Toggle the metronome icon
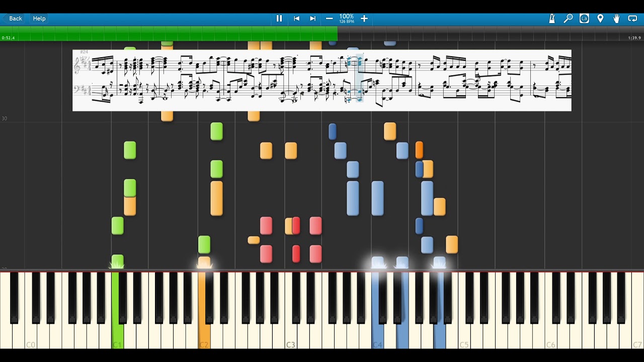 click(552, 19)
